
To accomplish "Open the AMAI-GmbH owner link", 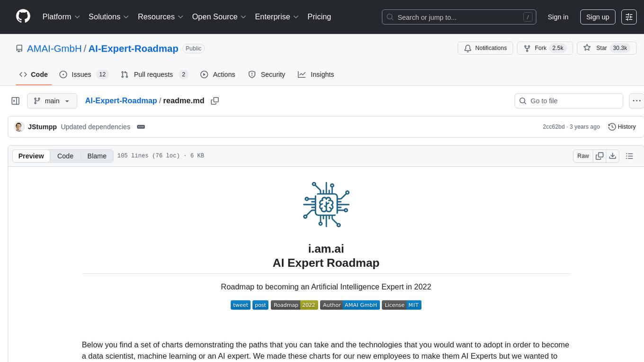I will [x=54, y=48].
